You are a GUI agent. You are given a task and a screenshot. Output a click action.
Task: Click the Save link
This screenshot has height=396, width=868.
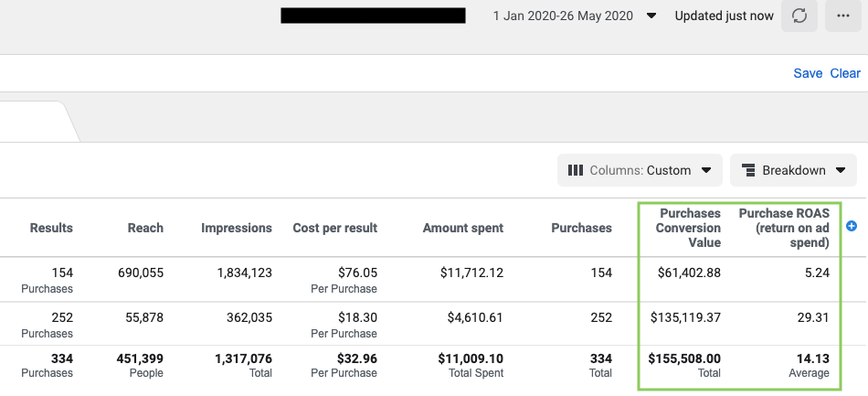pyautogui.click(x=808, y=73)
